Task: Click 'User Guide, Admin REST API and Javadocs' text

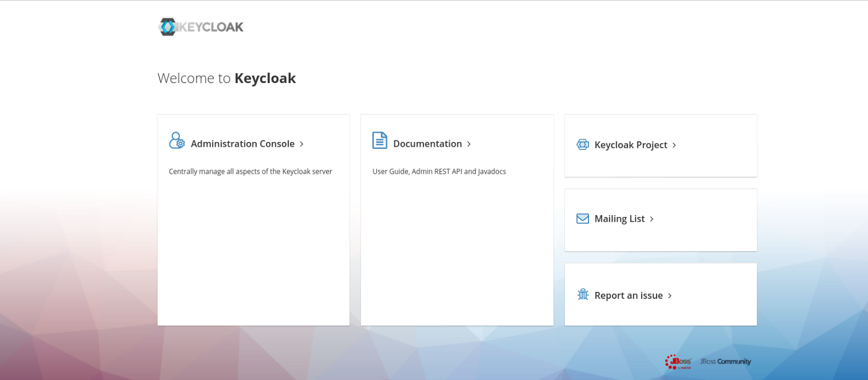Action: (x=439, y=172)
